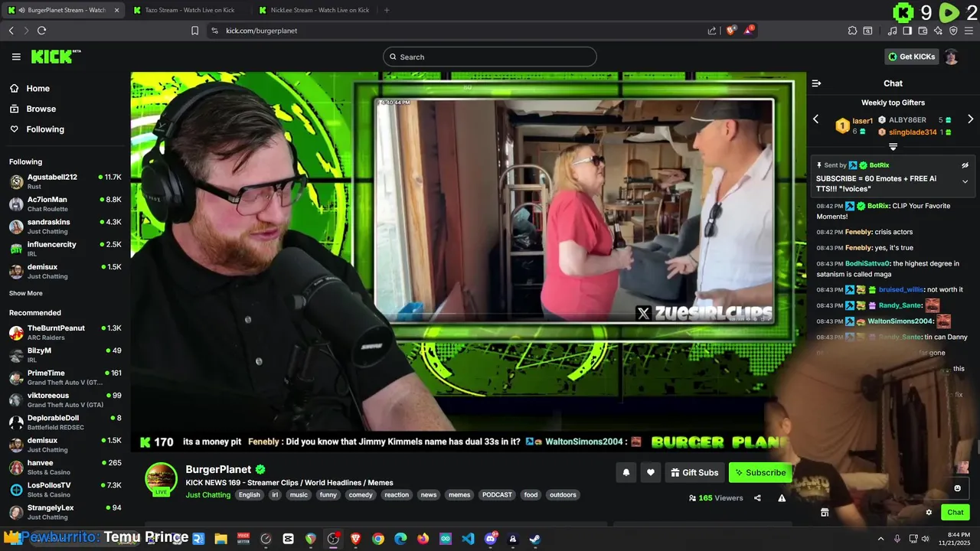Turn on notifications with bell button
Screen dimensions: 980x551
click(626, 472)
